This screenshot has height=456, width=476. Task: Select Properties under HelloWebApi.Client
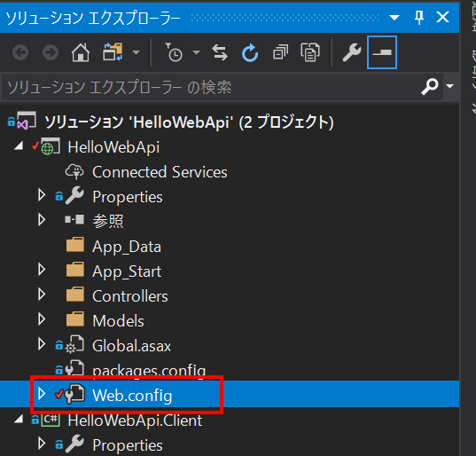[128, 445]
